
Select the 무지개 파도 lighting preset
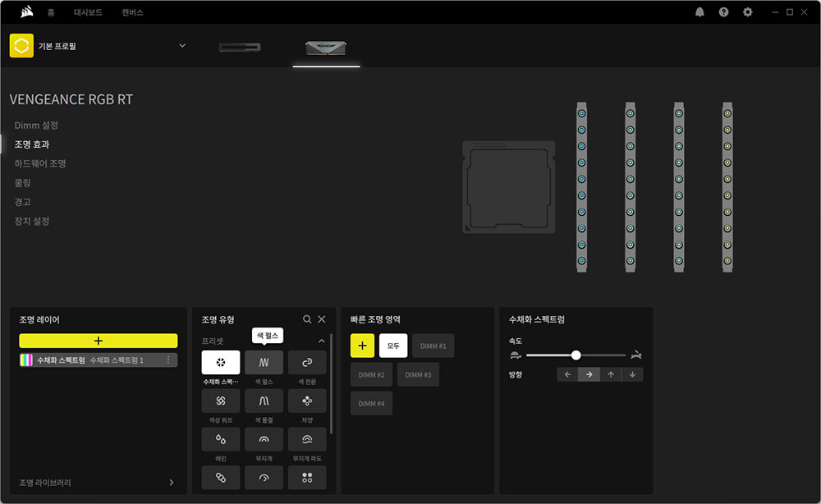tap(307, 439)
